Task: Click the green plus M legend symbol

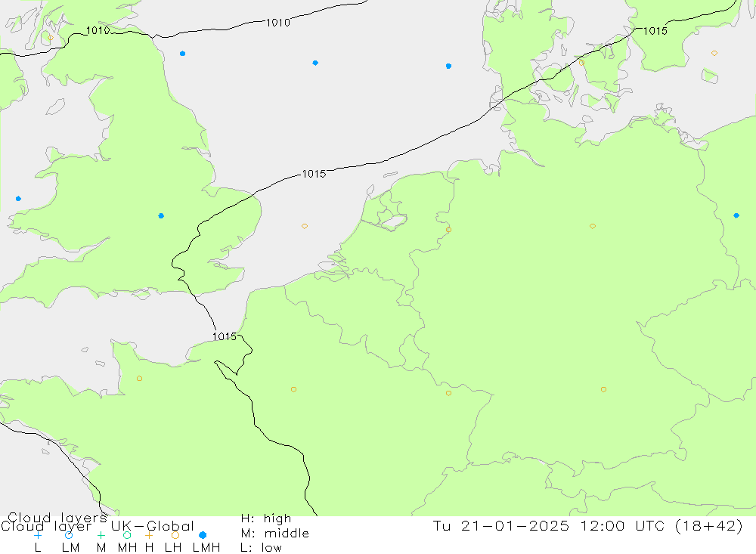Action: pyautogui.click(x=101, y=535)
